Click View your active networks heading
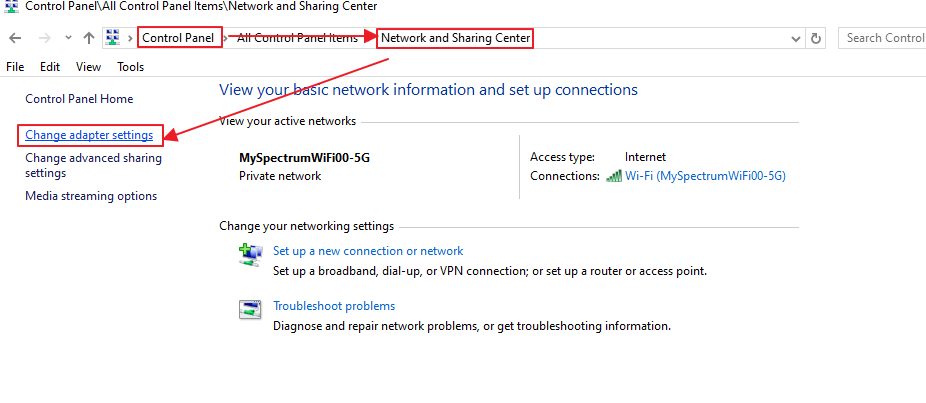Image resolution: width=926 pixels, height=403 pixels. coord(288,121)
